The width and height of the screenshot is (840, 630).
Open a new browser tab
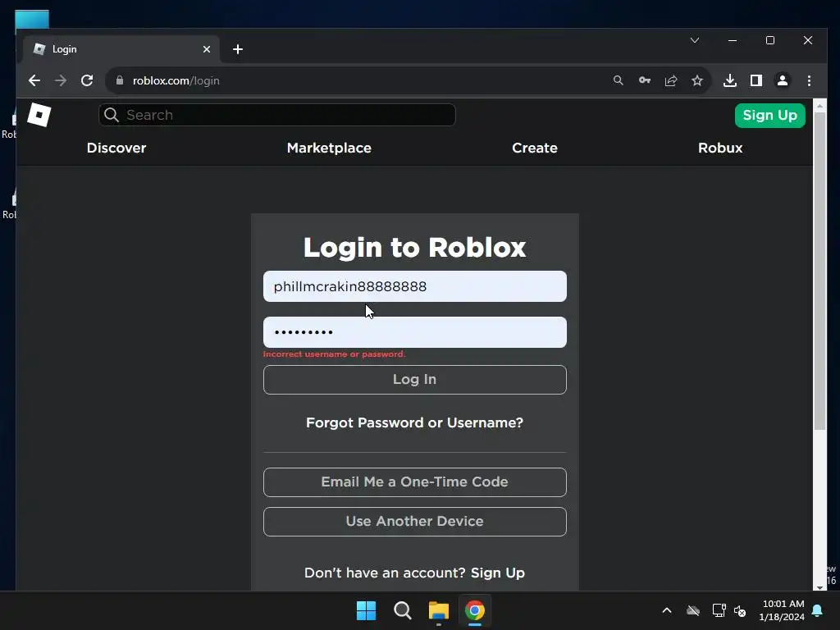pyautogui.click(x=238, y=49)
